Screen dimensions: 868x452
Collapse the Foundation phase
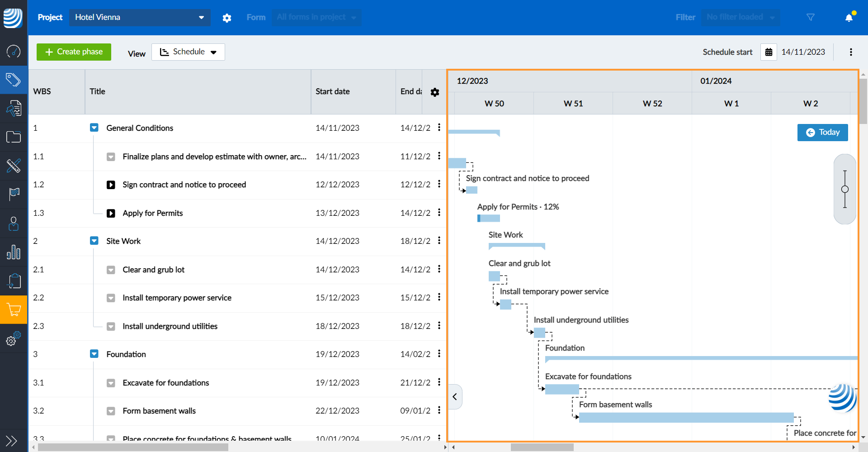(x=94, y=354)
